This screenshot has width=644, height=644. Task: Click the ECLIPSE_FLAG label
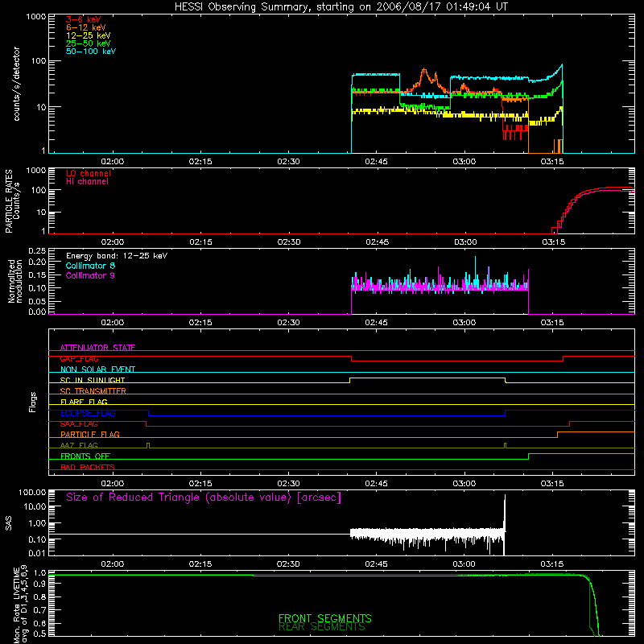(x=88, y=413)
